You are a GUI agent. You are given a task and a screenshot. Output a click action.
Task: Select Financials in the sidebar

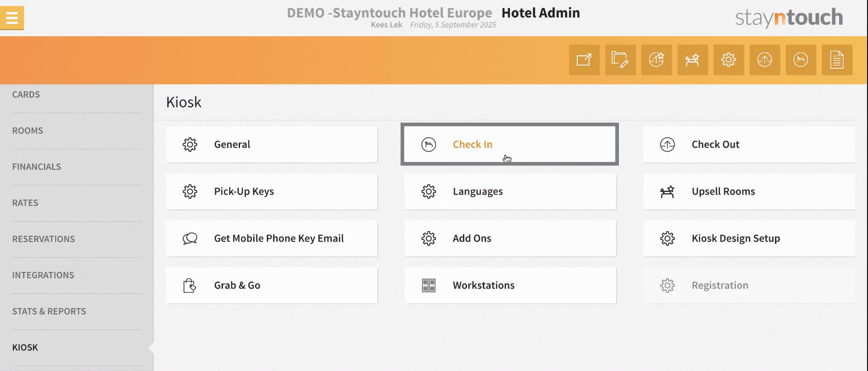pyautogui.click(x=37, y=167)
